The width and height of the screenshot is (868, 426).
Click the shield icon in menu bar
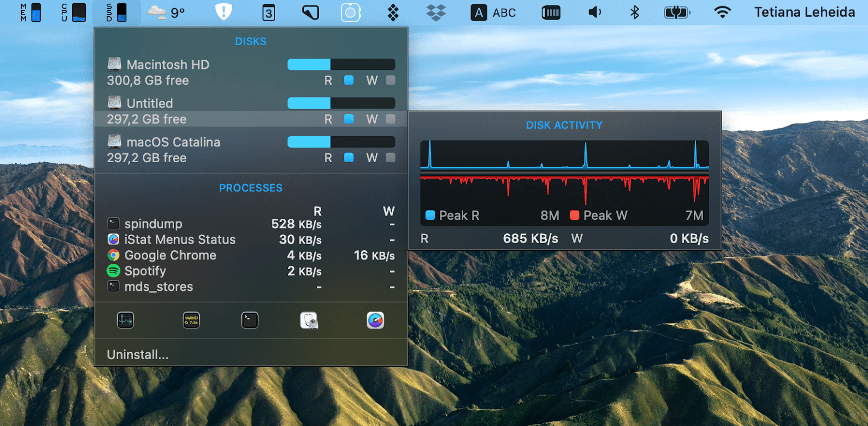click(x=224, y=12)
